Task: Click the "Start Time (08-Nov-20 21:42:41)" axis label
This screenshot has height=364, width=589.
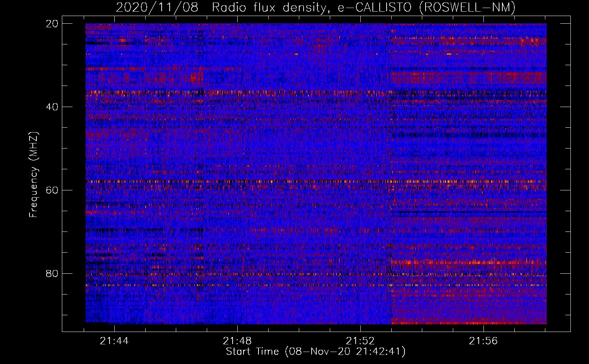Action: tap(316, 352)
